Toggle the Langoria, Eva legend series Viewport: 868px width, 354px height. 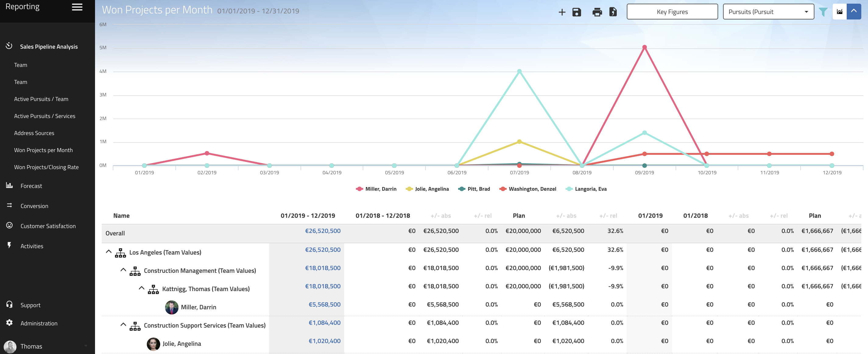click(590, 189)
